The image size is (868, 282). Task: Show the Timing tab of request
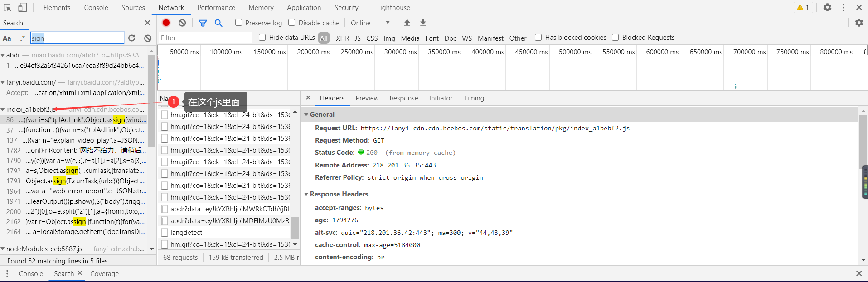[x=474, y=98]
